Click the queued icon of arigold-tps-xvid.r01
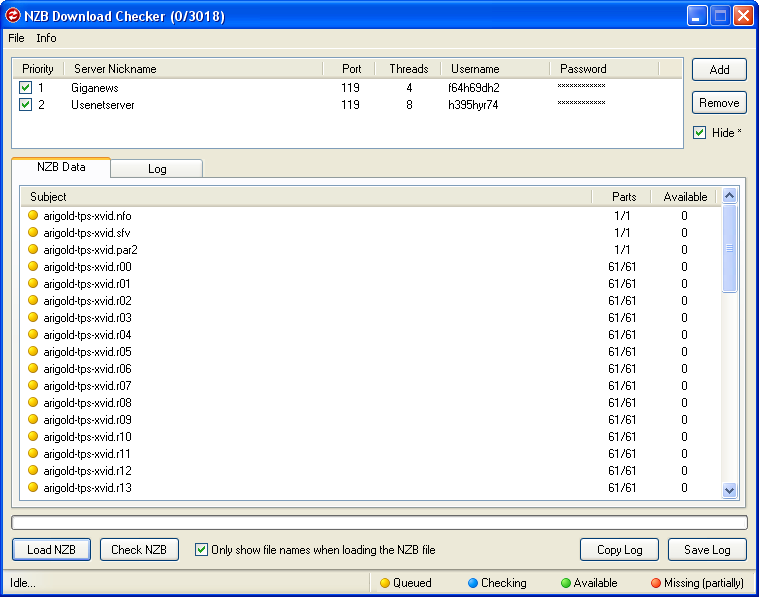Viewport: 759px width, 597px height. point(33,283)
